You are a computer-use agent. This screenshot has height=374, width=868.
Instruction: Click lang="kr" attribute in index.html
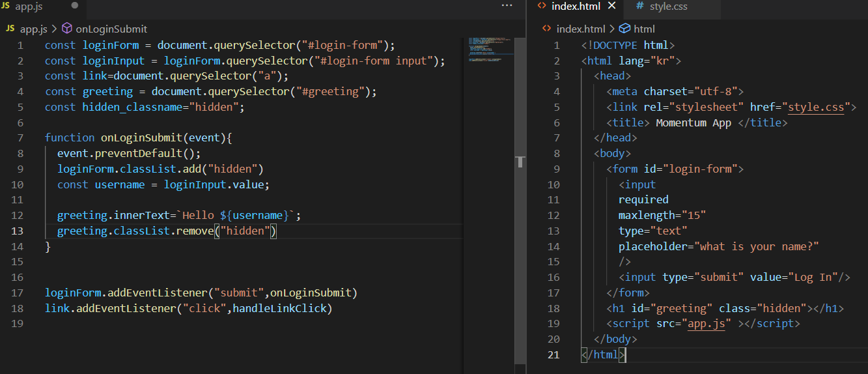pyautogui.click(x=647, y=61)
